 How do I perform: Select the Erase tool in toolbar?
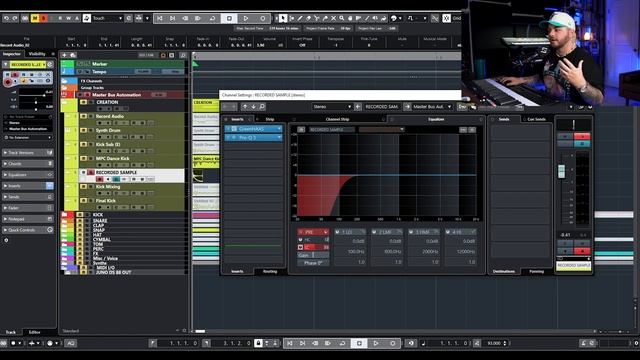pos(309,18)
